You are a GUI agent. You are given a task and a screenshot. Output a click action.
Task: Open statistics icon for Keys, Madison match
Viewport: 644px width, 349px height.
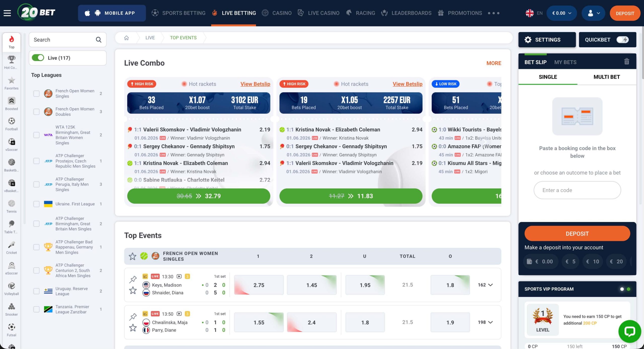click(x=145, y=276)
